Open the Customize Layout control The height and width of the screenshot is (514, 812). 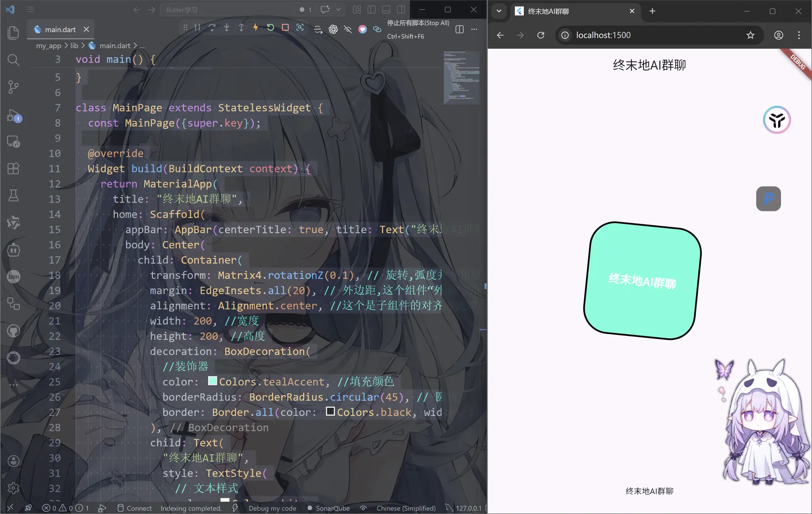pyautogui.click(x=357, y=9)
